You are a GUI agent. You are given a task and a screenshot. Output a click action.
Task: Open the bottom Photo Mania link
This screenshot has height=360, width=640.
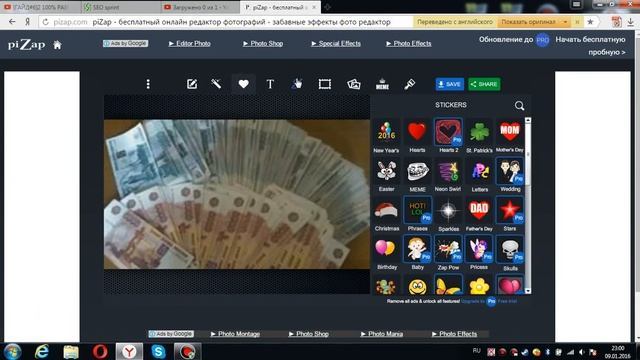tap(382, 334)
